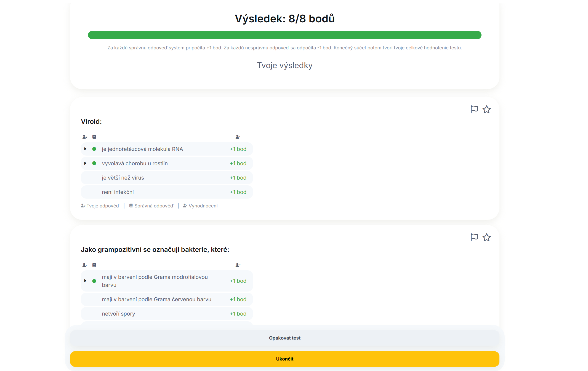Viewport: 588px width, 371px height.
Task: Flag the grampozitivní bakterie question
Action: [474, 237]
